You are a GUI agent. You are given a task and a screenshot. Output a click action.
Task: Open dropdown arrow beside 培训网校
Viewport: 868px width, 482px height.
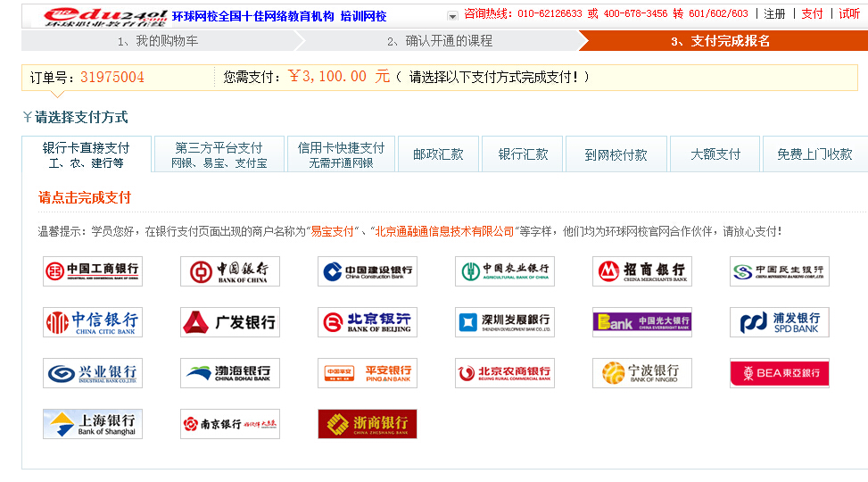(x=452, y=16)
